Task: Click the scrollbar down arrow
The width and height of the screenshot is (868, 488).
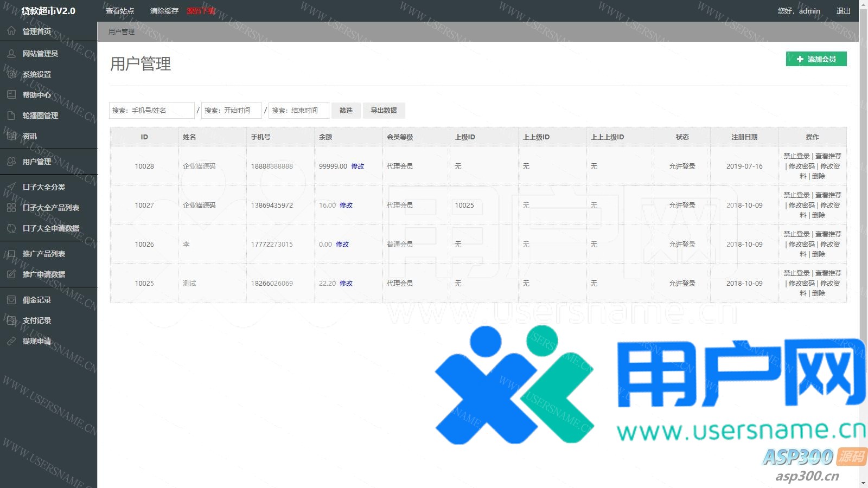Action: click(x=863, y=483)
